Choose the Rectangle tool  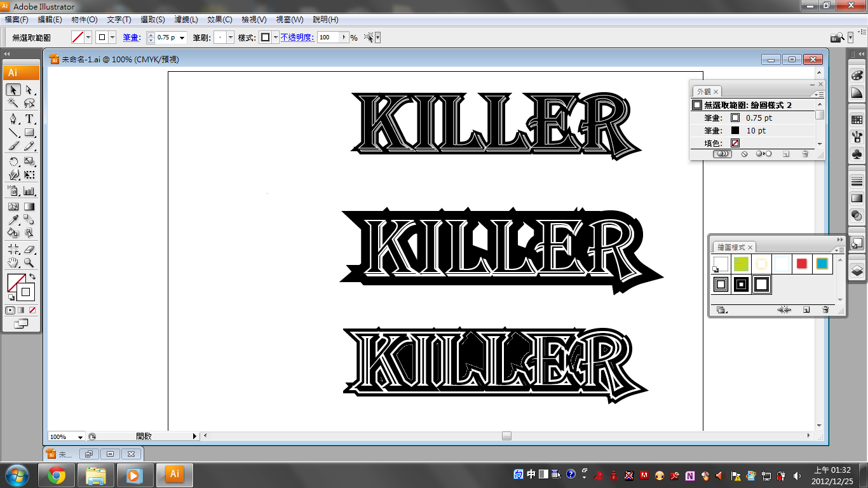click(29, 133)
